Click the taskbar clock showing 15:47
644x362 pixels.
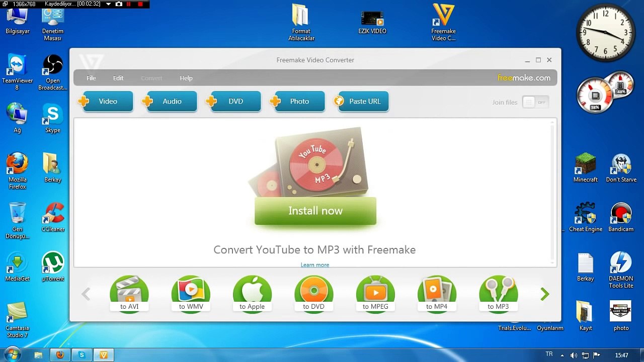[x=622, y=355]
